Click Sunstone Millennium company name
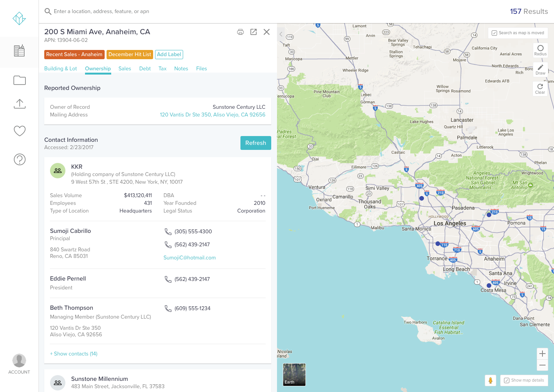This screenshot has width=554, height=392. (x=100, y=379)
